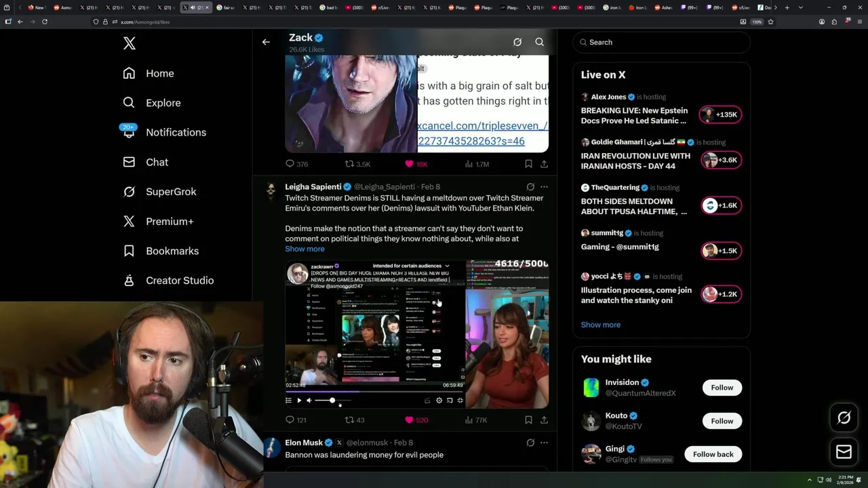The width and height of the screenshot is (868, 488).
Task: Click Grok icon in Zack profile header
Action: [517, 42]
